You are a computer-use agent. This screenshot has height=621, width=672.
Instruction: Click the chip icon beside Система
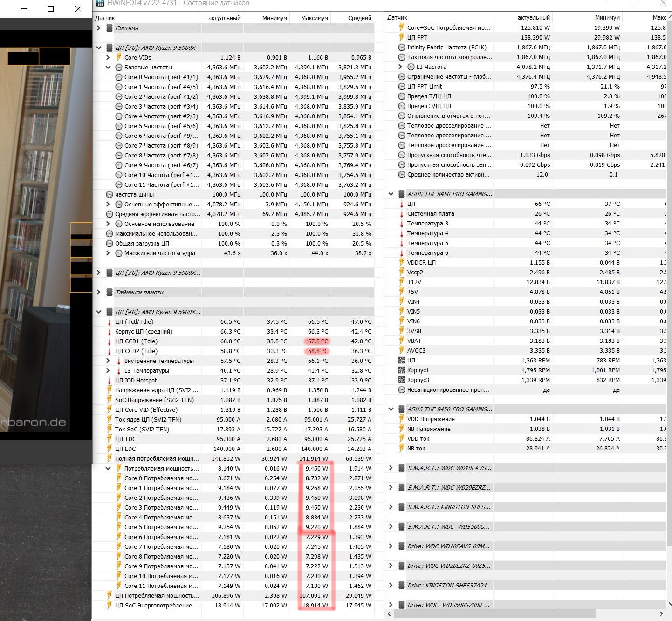[x=110, y=28]
